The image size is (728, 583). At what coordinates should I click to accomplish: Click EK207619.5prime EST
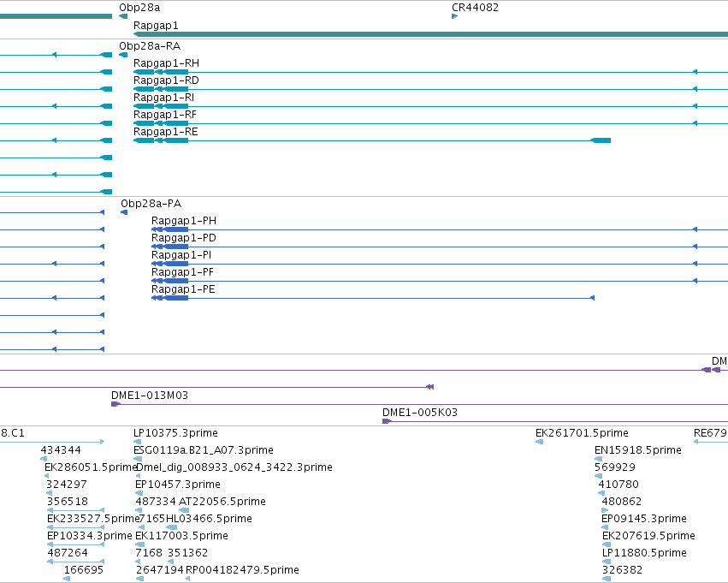point(648,536)
